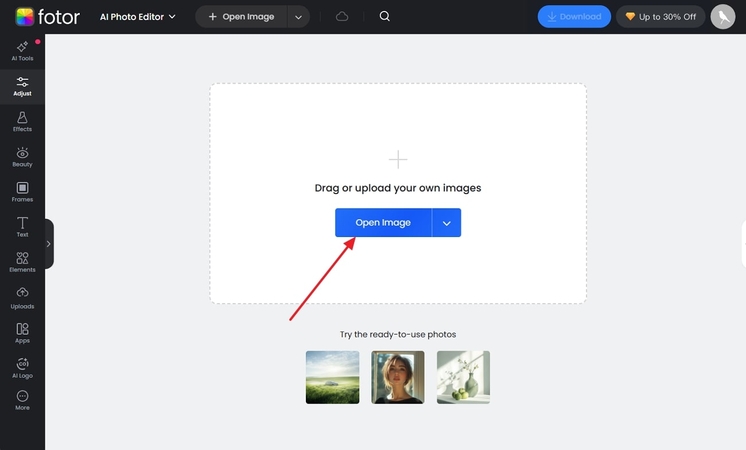Select the Text tool
This screenshot has height=450, width=746.
(x=22, y=227)
